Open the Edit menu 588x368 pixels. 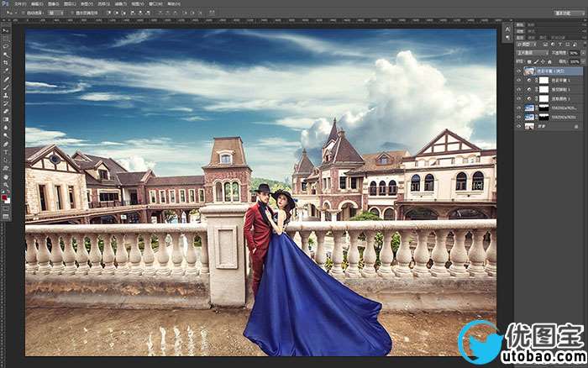(x=37, y=4)
